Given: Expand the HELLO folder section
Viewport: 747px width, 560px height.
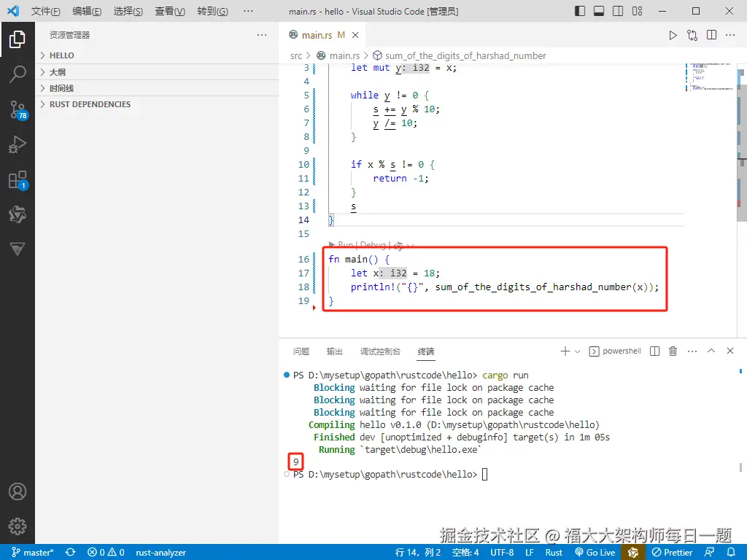Looking at the screenshot, I should coord(157,55).
